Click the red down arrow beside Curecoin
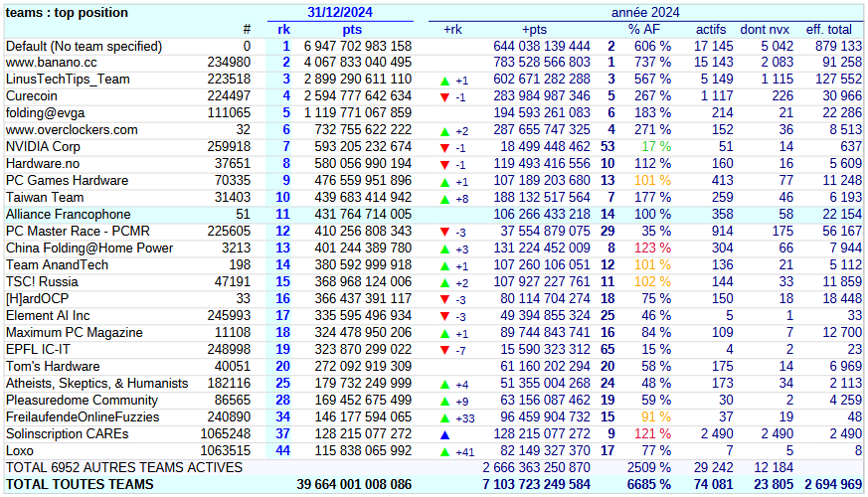Screen dimensions: 868x497 tap(444, 97)
